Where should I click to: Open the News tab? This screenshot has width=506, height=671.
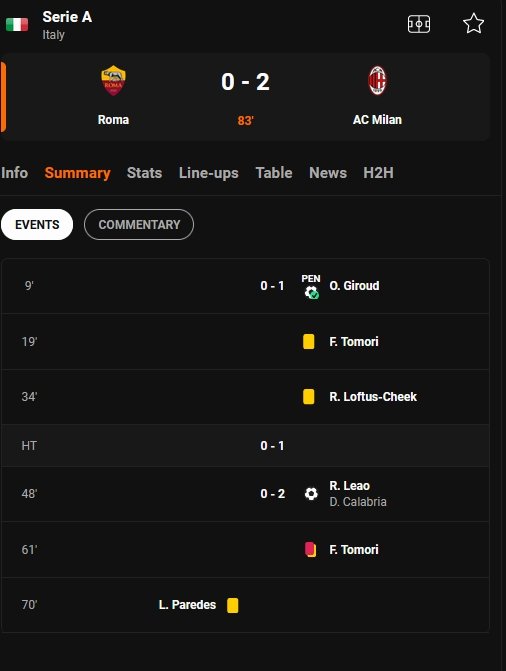(328, 173)
